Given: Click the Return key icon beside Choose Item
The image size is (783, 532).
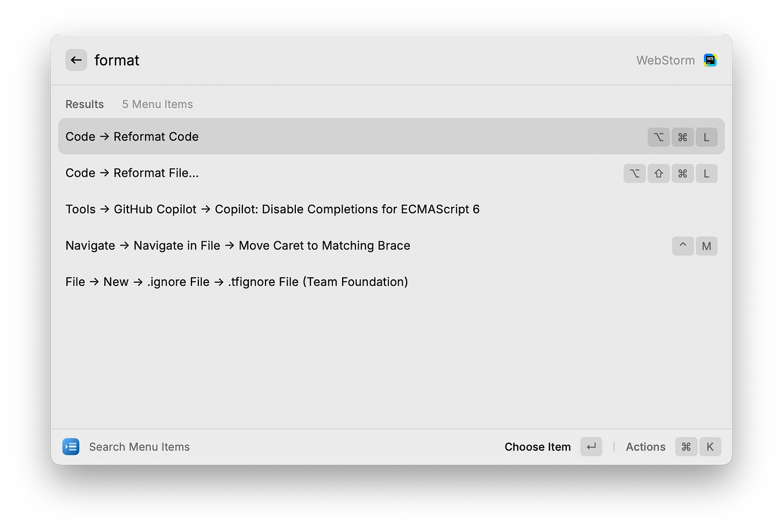Looking at the screenshot, I should tap(591, 447).
